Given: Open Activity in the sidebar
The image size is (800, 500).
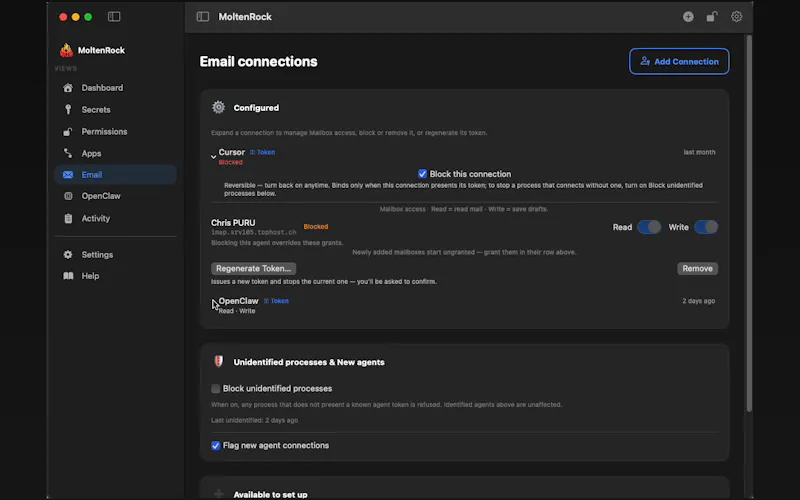Looking at the screenshot, I should (x=115, y=218).
